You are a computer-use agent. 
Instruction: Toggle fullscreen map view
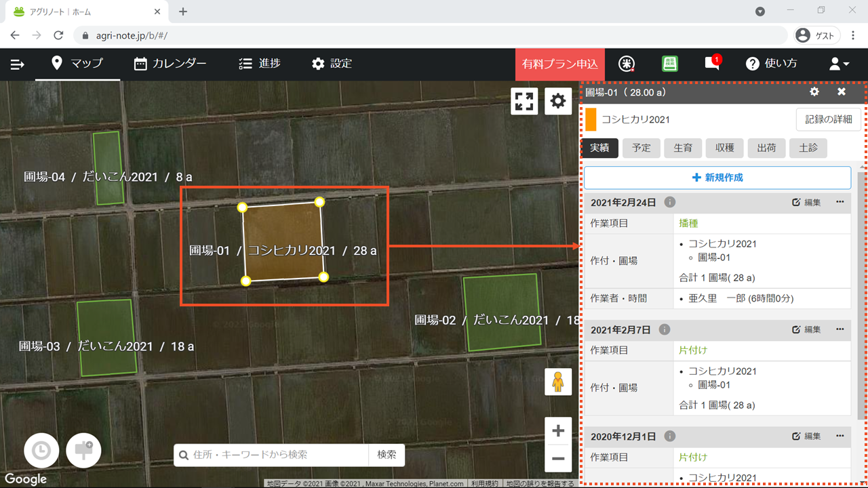coord(524,102)
